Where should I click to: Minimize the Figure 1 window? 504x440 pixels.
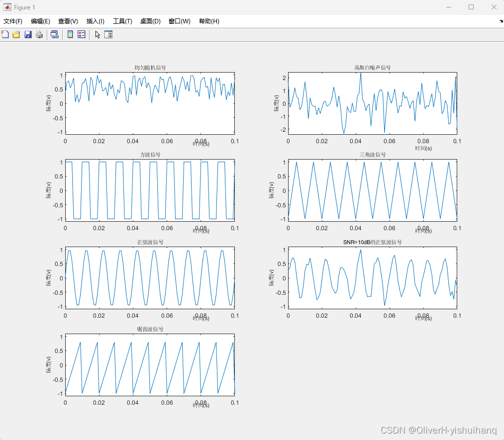click(x=449, y=7)
